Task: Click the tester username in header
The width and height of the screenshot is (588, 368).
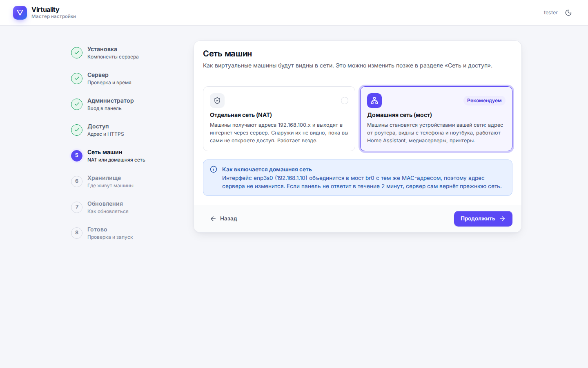Action: point(550,13)
